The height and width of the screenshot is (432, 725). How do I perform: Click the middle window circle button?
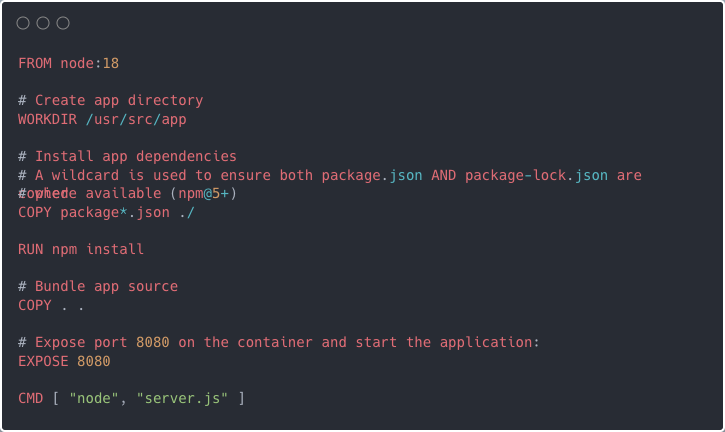coord(43,23)
